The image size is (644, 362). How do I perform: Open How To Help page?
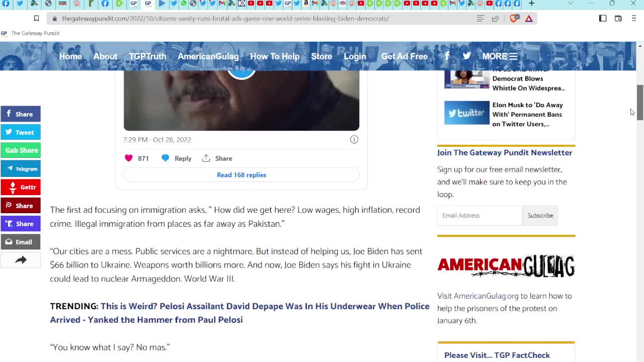275,56
